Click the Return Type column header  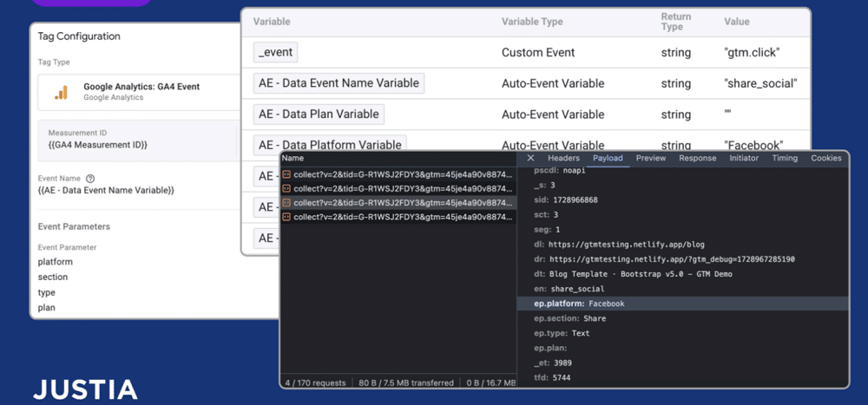[x=675, y=22]
